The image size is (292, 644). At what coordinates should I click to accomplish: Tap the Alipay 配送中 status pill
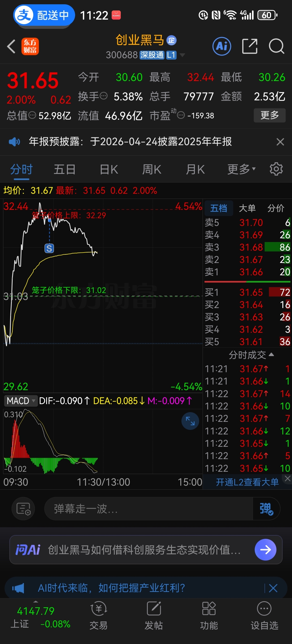click(44, 15)
